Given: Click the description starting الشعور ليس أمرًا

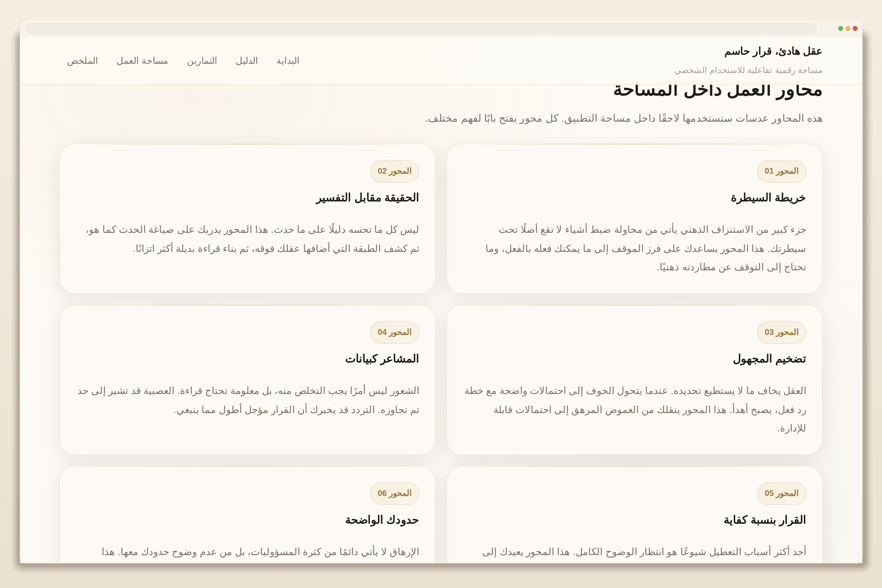Looking at the screenshot, I should pyautogui.click(x=248, y=400).
